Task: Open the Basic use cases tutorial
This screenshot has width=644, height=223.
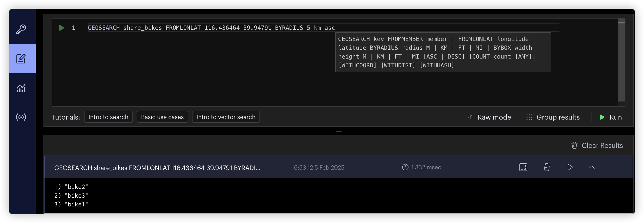Action: [x=162, y=117]
